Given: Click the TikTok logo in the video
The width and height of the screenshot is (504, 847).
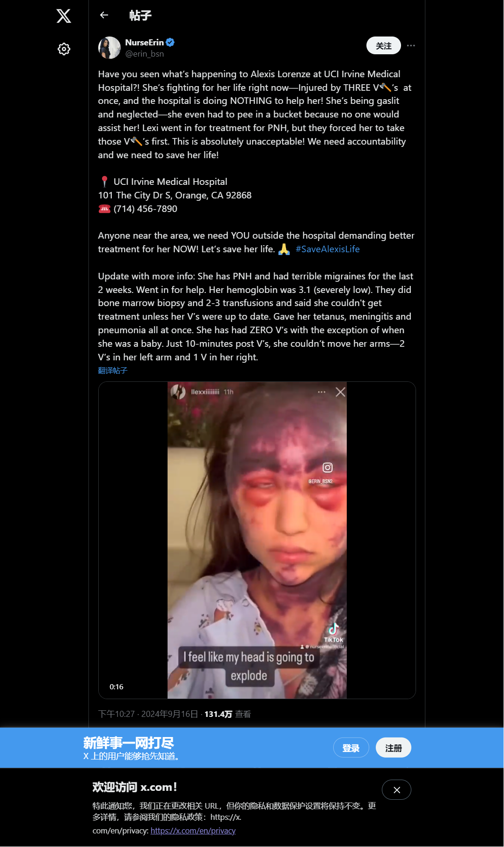Looking at the screenshot, I should pyautogui.click(x=334, y=633).
